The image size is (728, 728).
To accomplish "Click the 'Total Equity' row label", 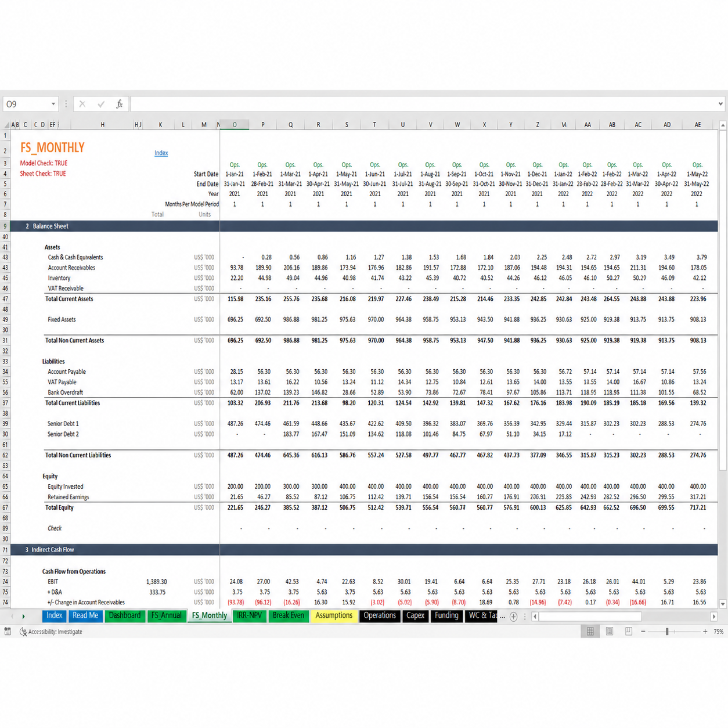I will tap(59, 508).
